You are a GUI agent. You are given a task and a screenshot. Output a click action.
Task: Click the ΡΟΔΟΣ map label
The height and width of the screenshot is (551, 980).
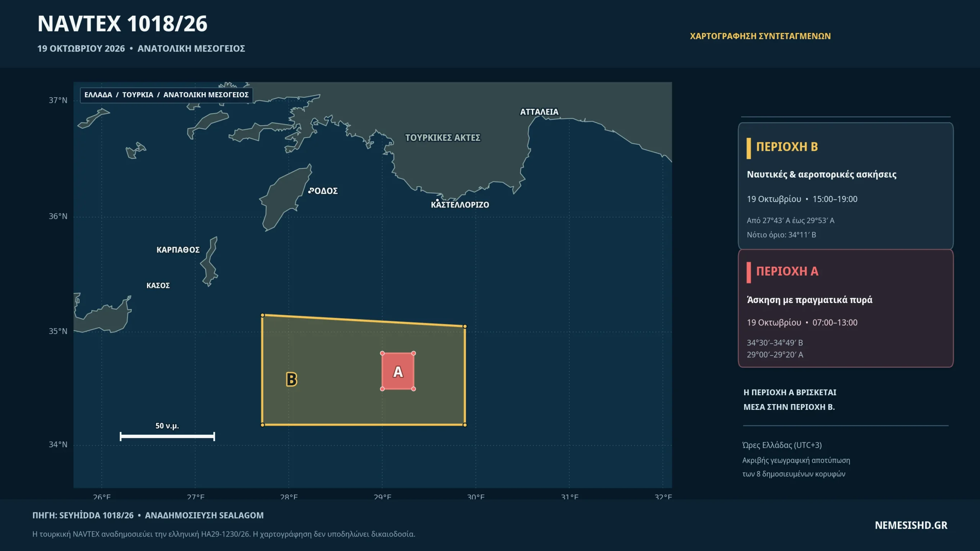click(324, 191)
